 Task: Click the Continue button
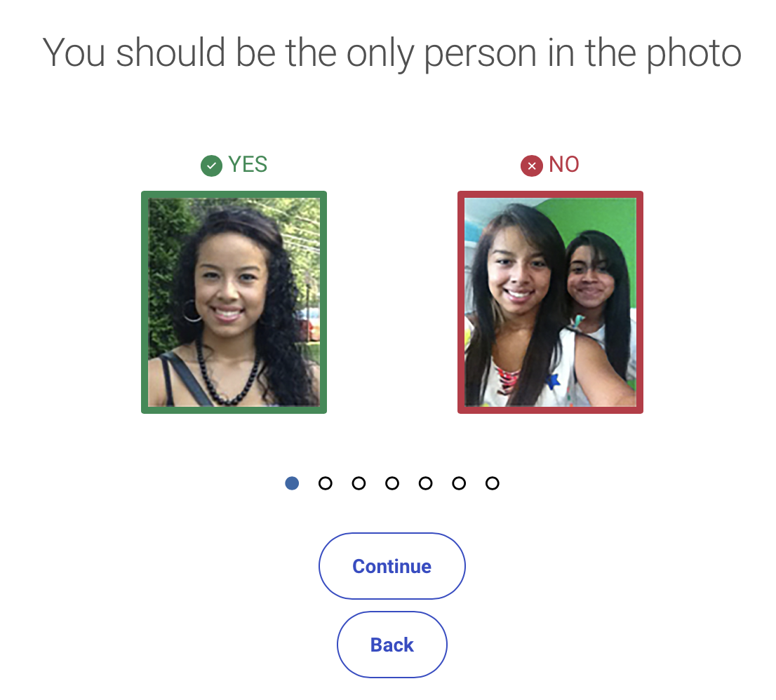392,566
